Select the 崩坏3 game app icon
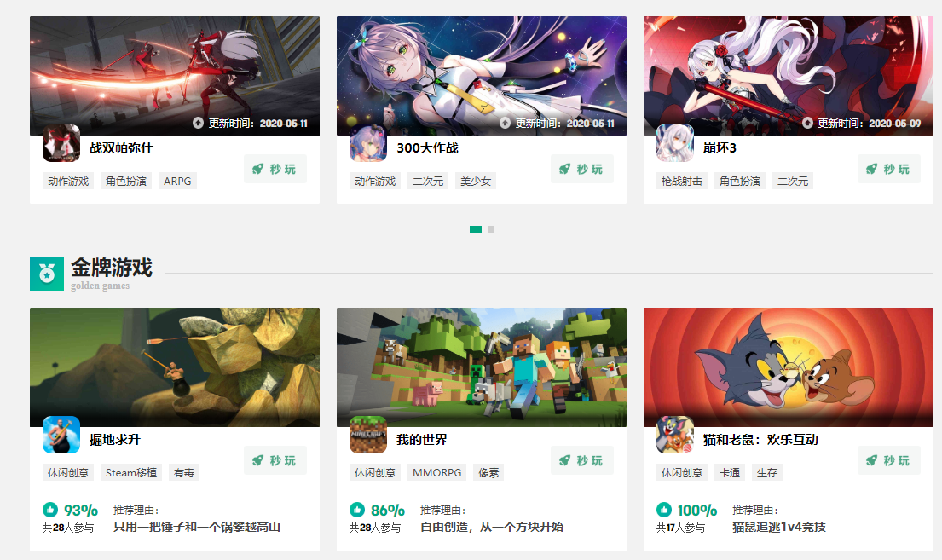942x560 pixels. point(675,143)
